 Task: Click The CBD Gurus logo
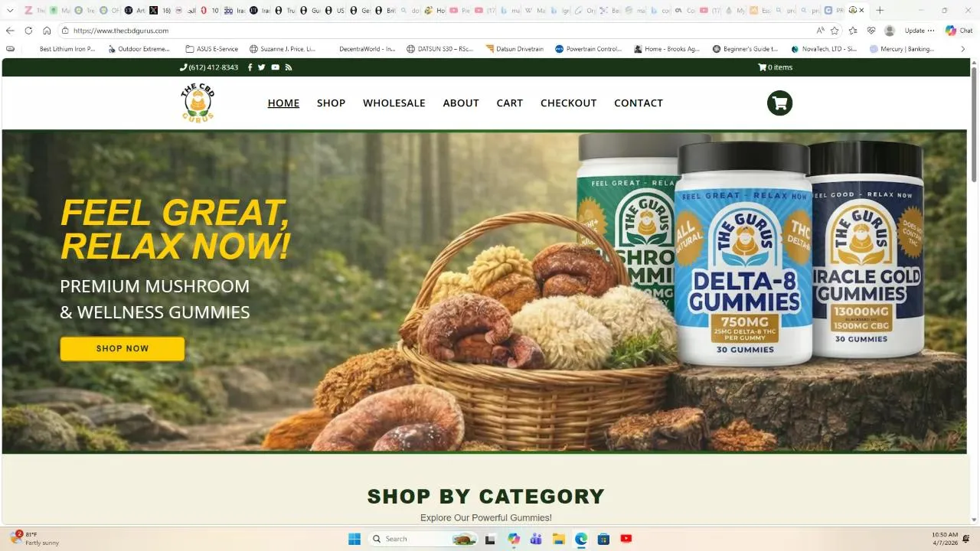(x=198, y=103)
